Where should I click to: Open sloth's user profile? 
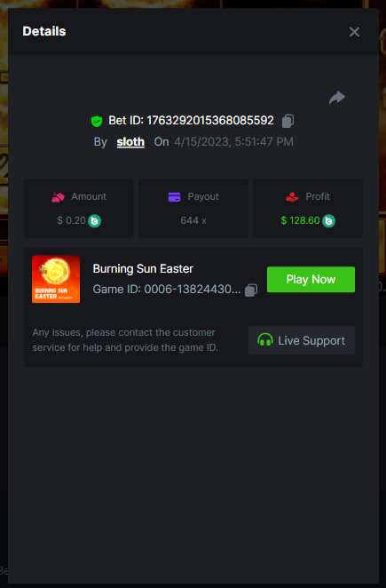point(130,142)
